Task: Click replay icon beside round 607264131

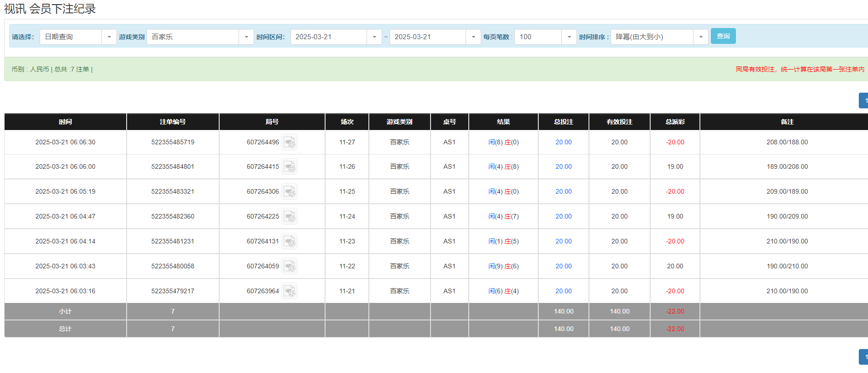Action: [289, 242]
